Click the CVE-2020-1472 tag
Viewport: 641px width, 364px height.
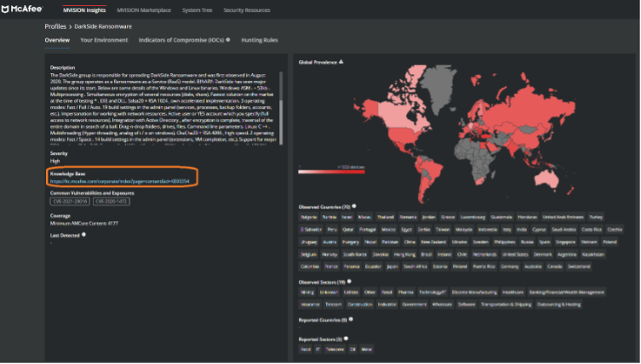tap(112, 202)
